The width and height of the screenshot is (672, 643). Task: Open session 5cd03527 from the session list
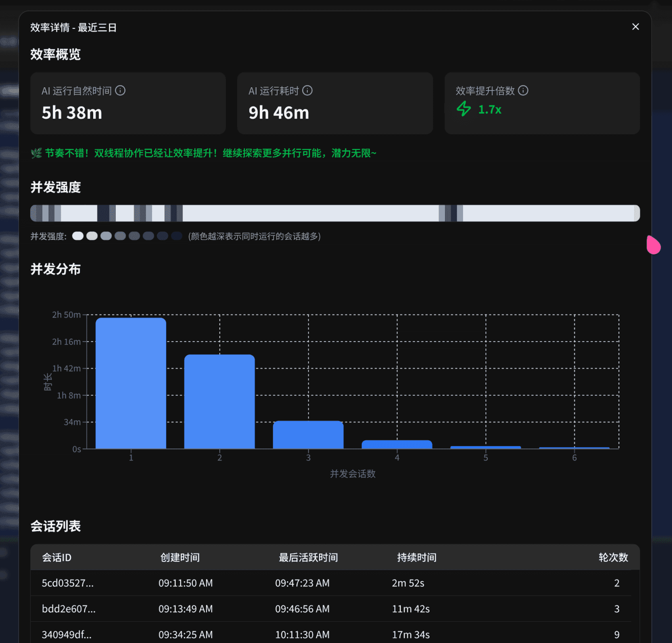68,583
